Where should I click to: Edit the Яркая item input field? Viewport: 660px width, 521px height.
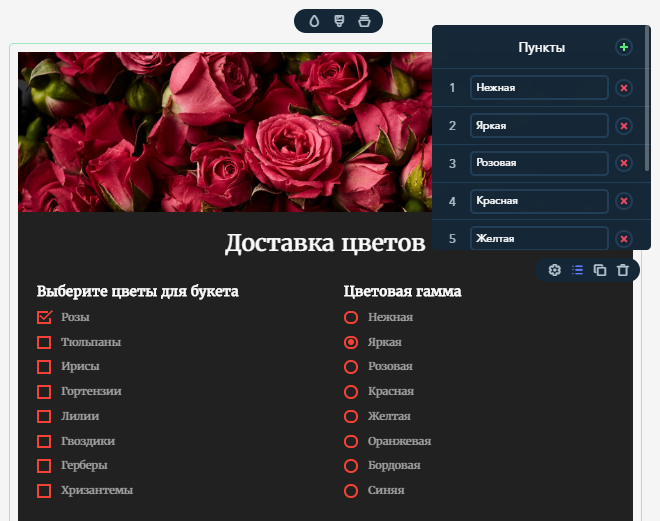[x=539, y=125]
